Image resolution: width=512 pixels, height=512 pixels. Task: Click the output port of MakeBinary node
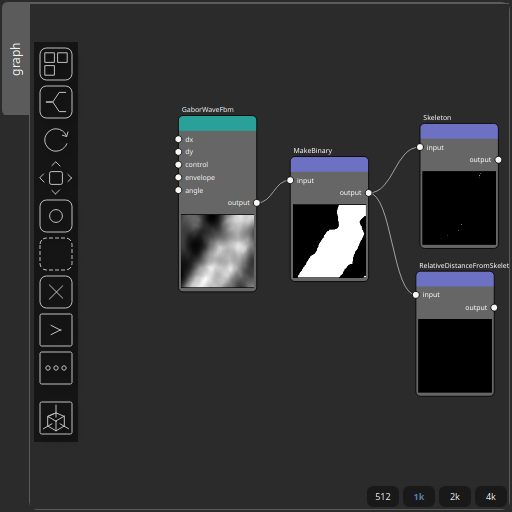click(368, 193)
